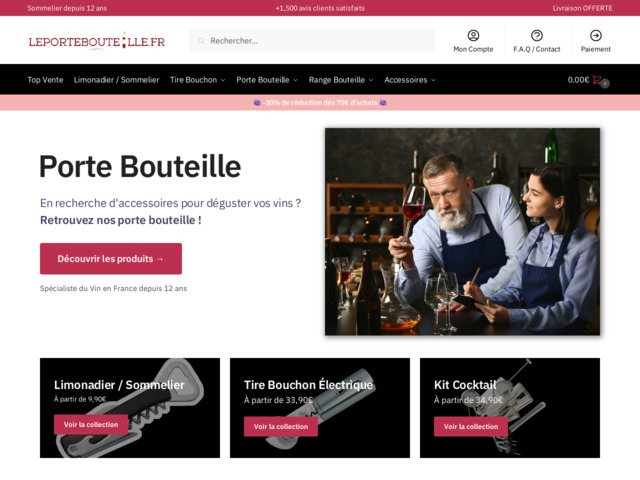Screen dimensions: 640x480
Task: Click the -20% réduction promo banner
Action: coord(320,102)
